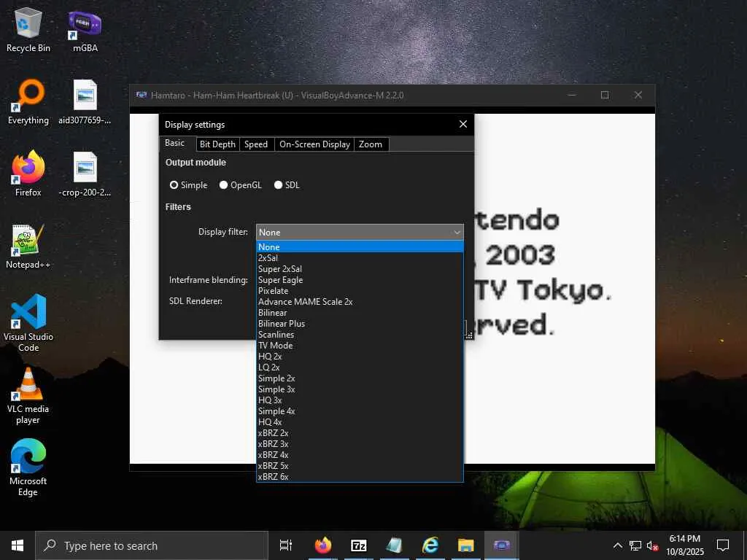747x560 pixels.
Task: Choose the Simple 4x filter
Action: (x=360, y=411)
